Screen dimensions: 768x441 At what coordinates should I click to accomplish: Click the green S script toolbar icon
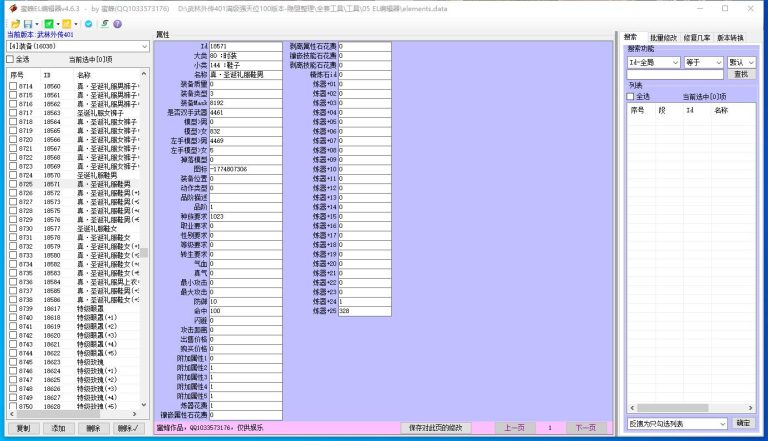click(104, 24)
